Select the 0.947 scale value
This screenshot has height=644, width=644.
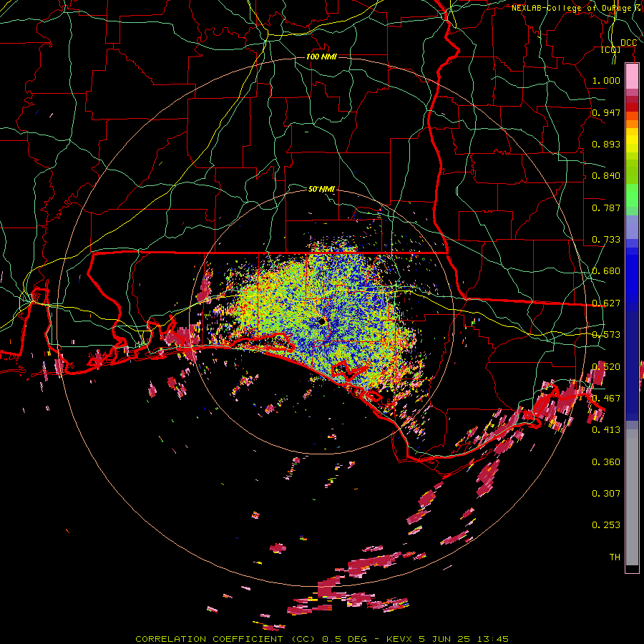(606, 112)
